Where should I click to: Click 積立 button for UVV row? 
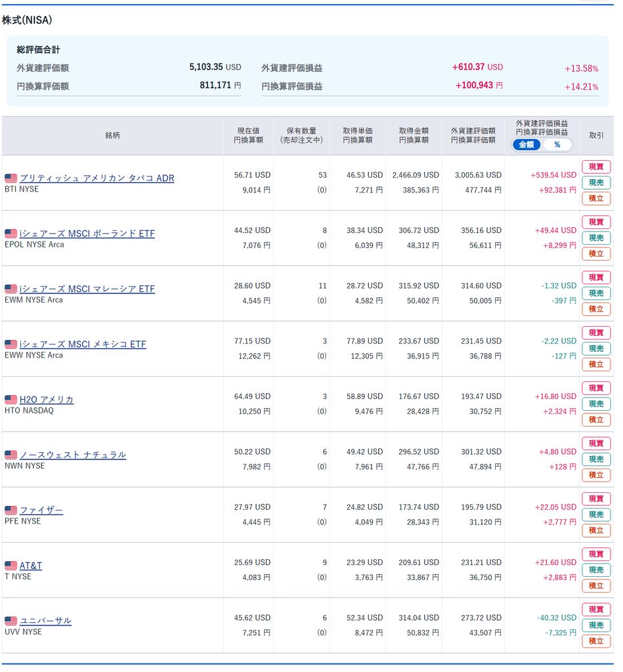(x=596, y=640)
